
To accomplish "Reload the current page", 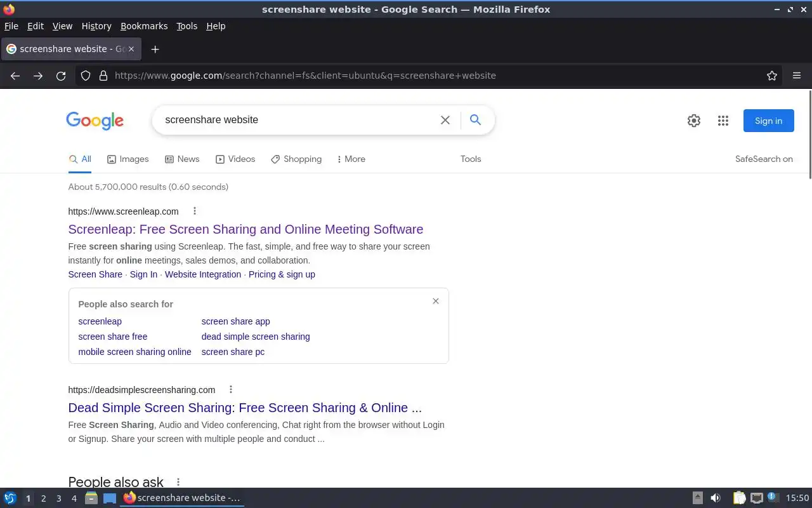I will (61, 76).
